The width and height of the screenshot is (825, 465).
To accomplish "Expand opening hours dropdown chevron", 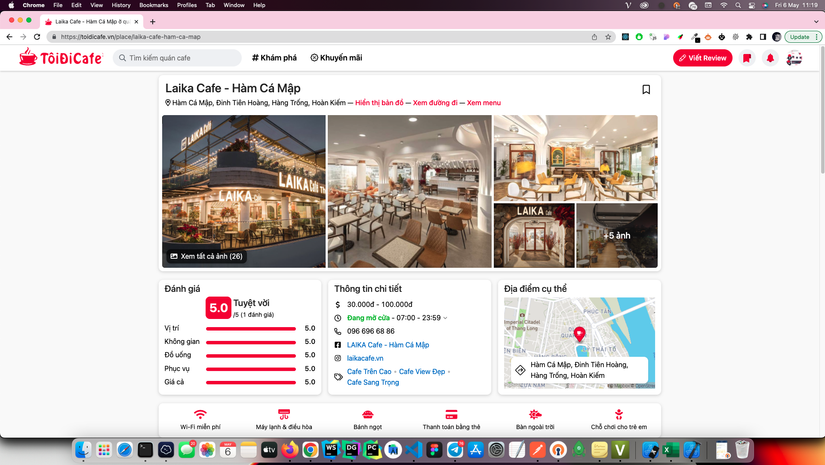I will click(445, 318).
